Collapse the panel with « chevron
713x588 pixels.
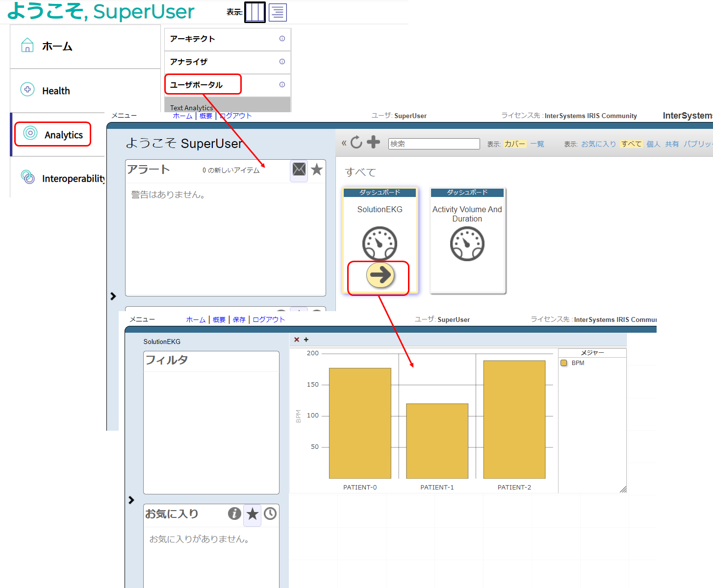344,143
